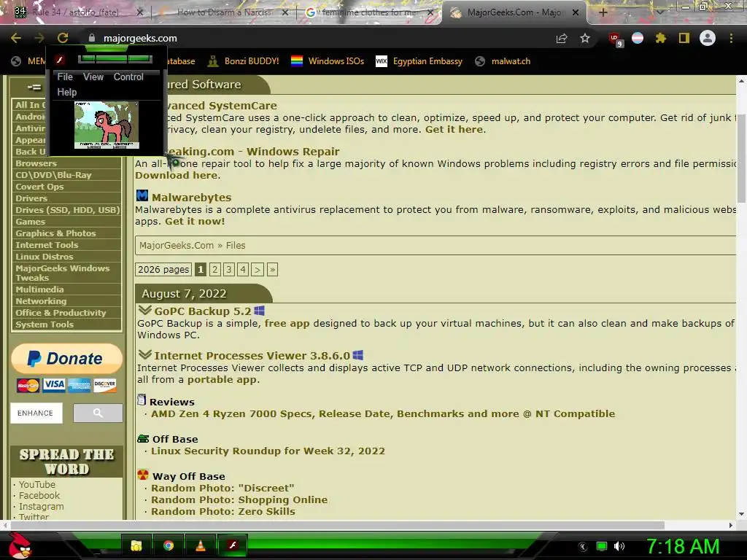Expand GoPC Backup 5.2 chevron

(x=145, y=310)
